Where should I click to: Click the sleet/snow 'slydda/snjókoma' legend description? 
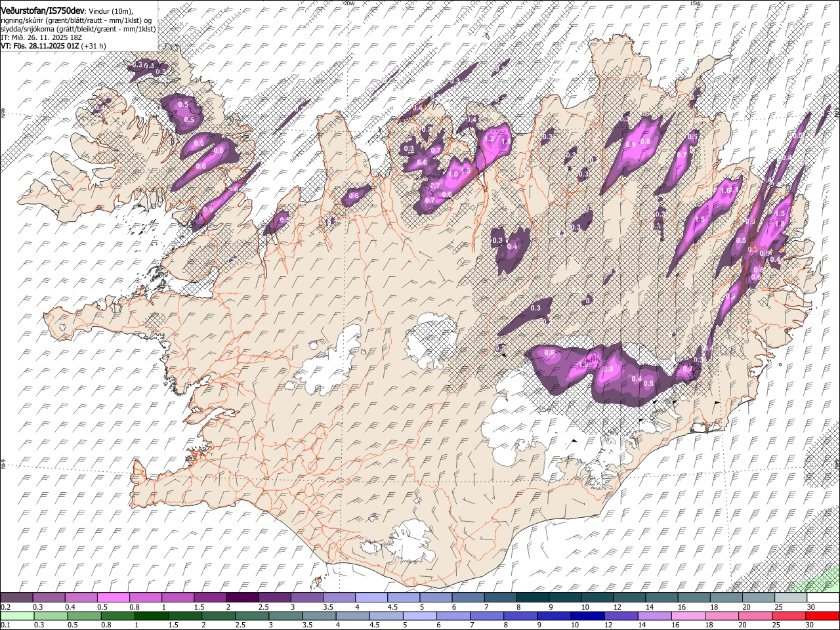(x=78, y=29)
